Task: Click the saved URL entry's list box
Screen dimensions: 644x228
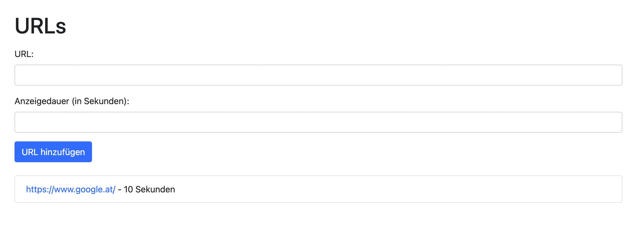Action: [383, 189]
